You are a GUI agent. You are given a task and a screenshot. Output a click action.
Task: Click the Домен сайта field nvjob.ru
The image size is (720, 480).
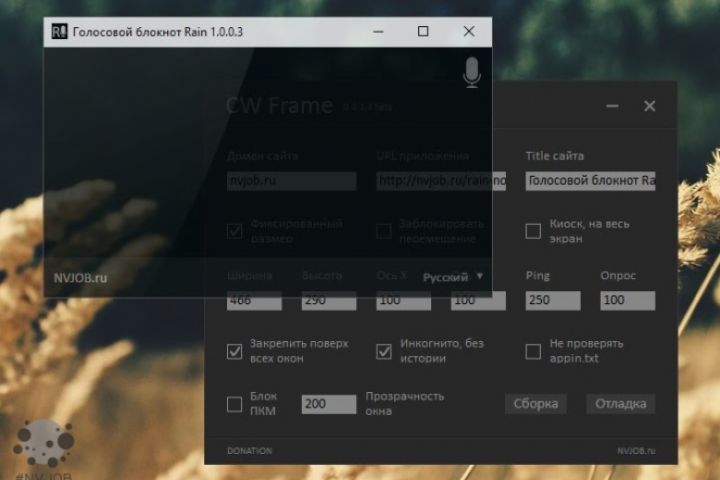coord(292,181)
